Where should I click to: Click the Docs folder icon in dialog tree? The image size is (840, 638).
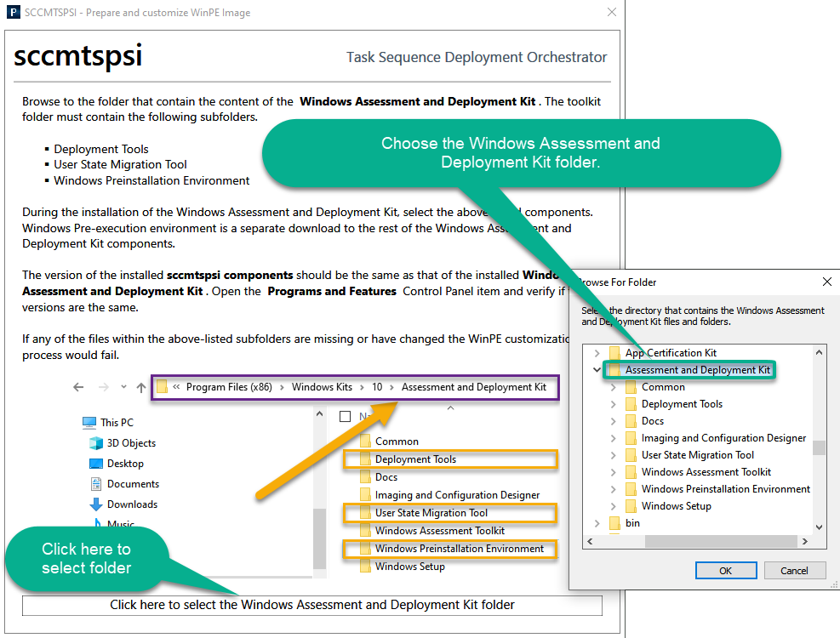click(x=631, y=421)
